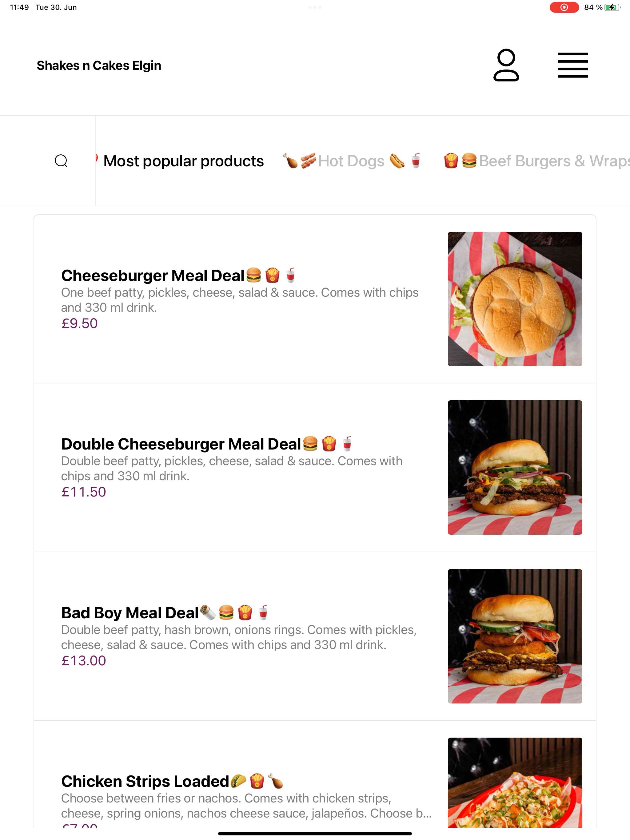Tap the home indicator bar
Image resolution: width=630 pixels, height=840 pixels.
click(x=315, y=834)
